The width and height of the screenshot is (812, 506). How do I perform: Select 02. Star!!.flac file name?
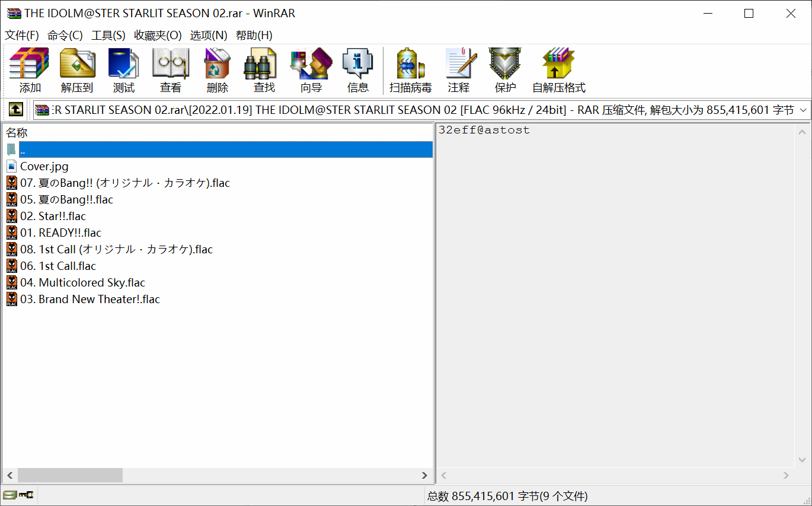point(53,216)
